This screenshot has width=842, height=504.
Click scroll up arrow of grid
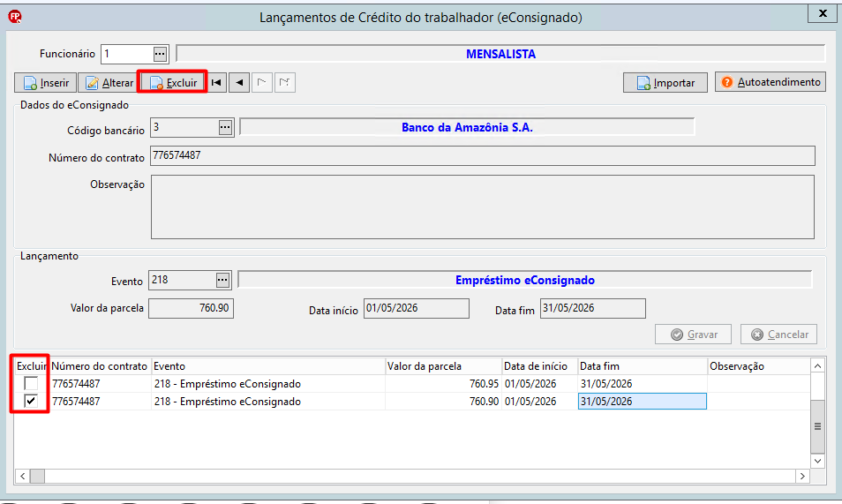pos(817,366)
